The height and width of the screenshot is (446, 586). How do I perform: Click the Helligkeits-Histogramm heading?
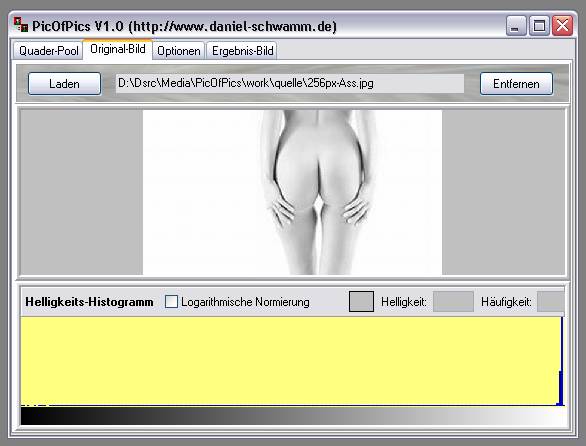[x=89, y=302]
